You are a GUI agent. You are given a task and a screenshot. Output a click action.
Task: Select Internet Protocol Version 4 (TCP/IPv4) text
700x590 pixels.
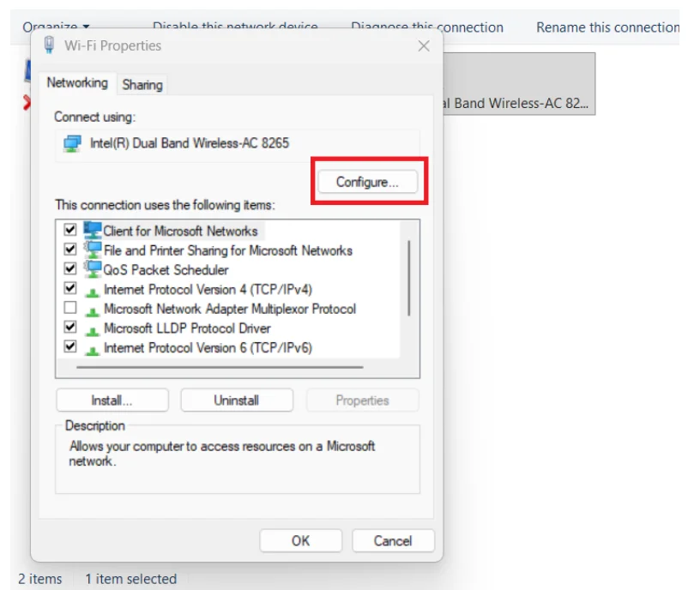208,289
